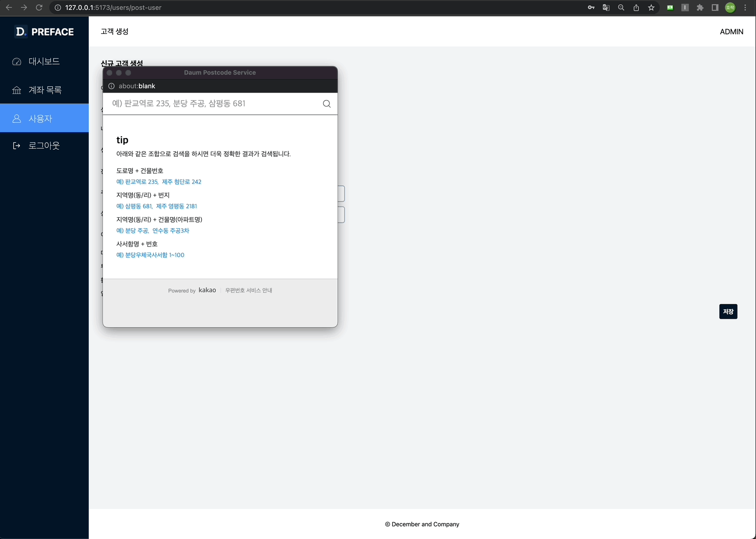Click the D. PREFACE logo

point(45,32)
